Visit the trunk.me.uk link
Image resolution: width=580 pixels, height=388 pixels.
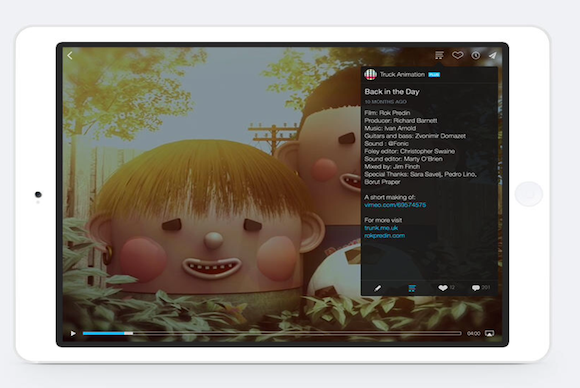pos(381,228)
